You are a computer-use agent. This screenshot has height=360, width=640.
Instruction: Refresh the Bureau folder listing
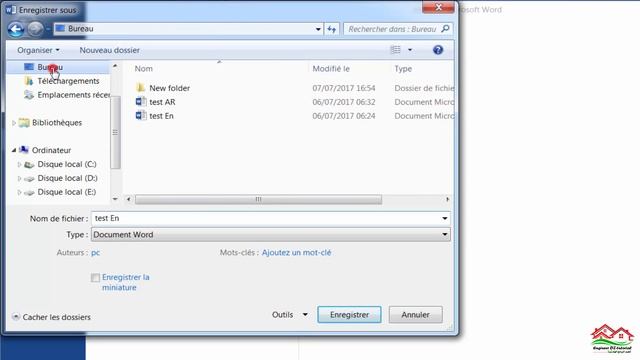pyautogui.click(x=331, y=29)
